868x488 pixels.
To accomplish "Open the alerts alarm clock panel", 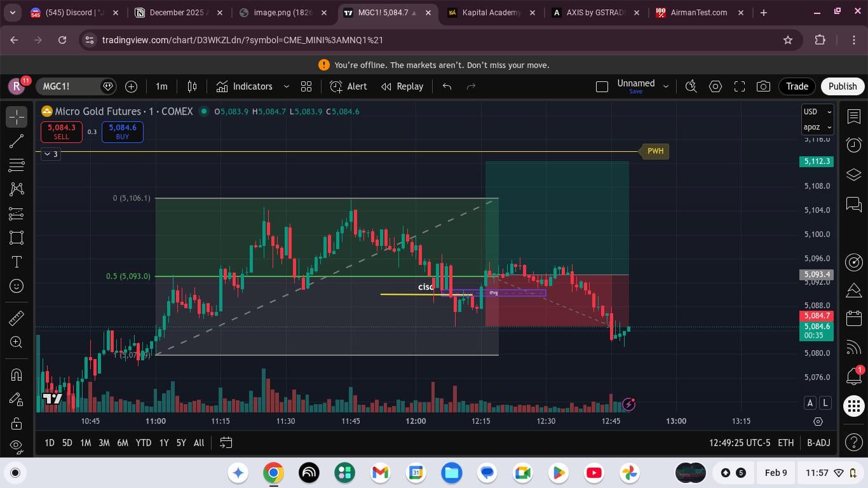I will click(854, 146).
